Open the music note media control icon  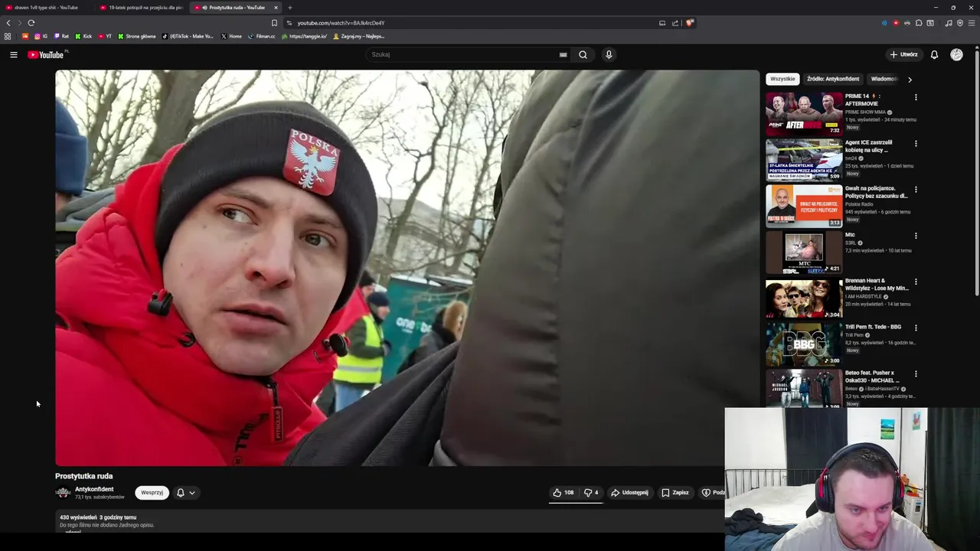coord(949,23)
